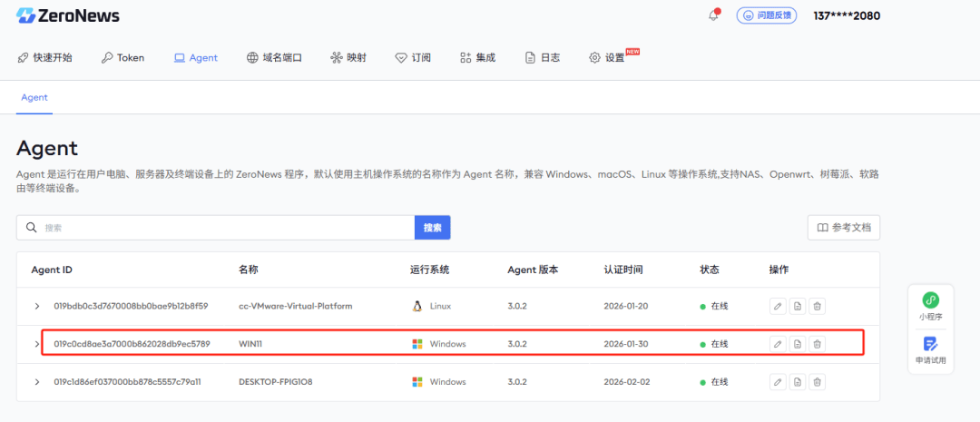The height and width of the screenshot is (422, 980).
Task: Expand the DESKTOP-FPIG1O8 agent row
Action: [x=37, y=382]
